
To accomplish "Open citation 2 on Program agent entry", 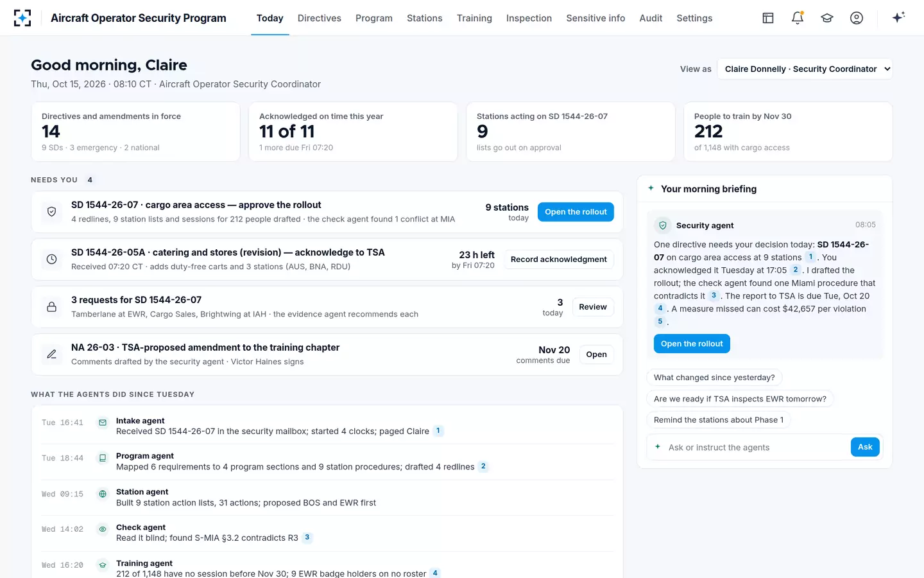I will click(x=483, y=467).
